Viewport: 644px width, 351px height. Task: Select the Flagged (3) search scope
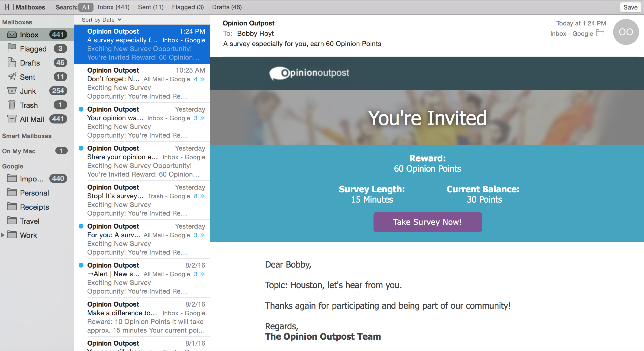pyautogui.click(x=188, y=7)
